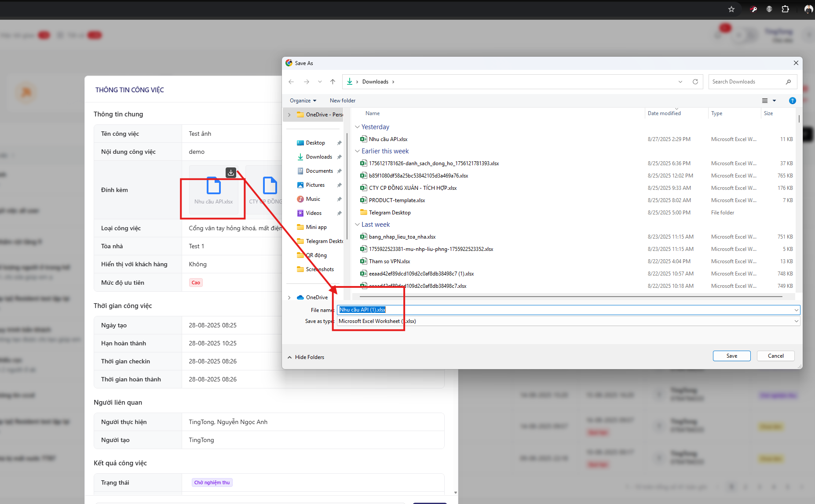Click the Search Downloads field
This screenshot has height=504, width=815.
point(748,82)
